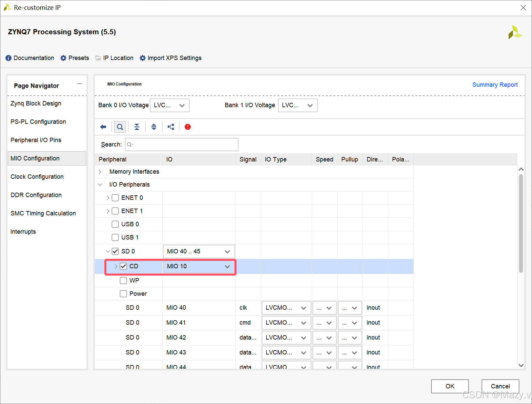Image resolution: width=532 pixels, height=404 pixels.
Task: Click the scrollbar up arrow
Action: coord(521,169)
